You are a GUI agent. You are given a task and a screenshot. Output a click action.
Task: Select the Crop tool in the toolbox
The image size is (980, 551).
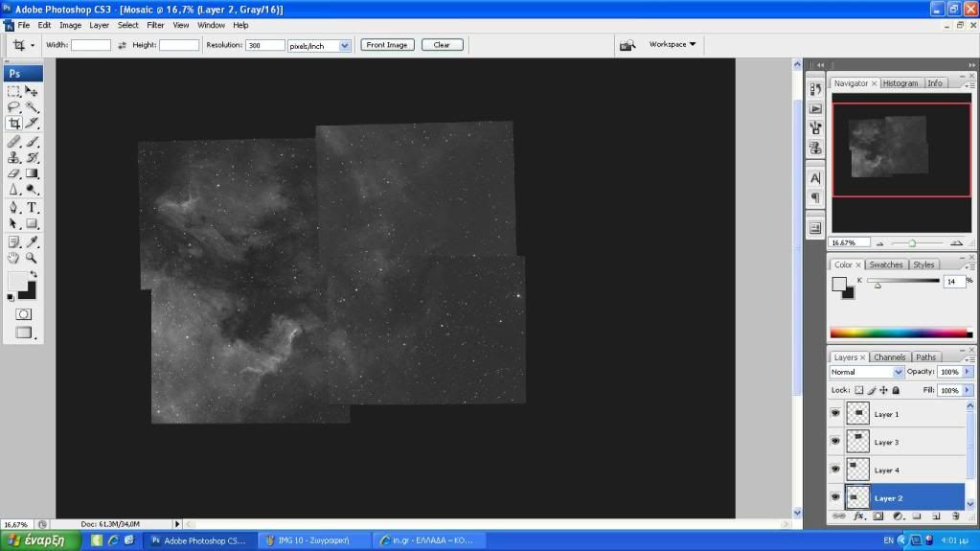[14, 123]
